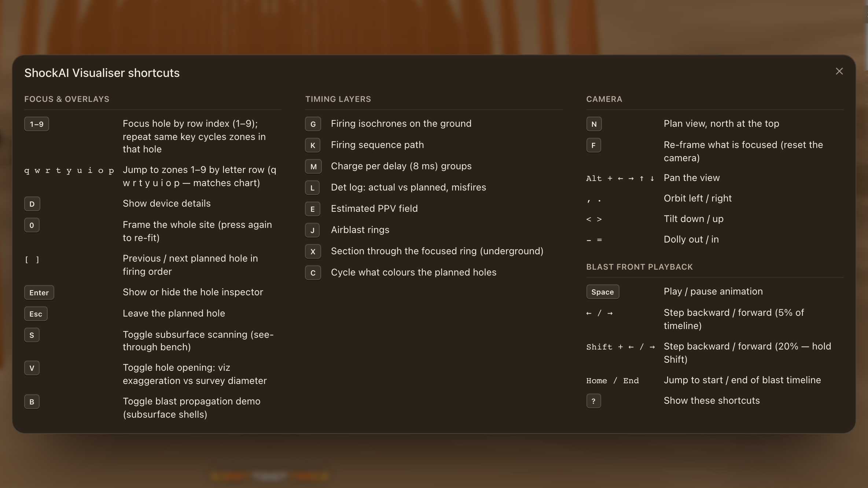
Task: Click the 'Airblast rings' text
Action: 360,230
